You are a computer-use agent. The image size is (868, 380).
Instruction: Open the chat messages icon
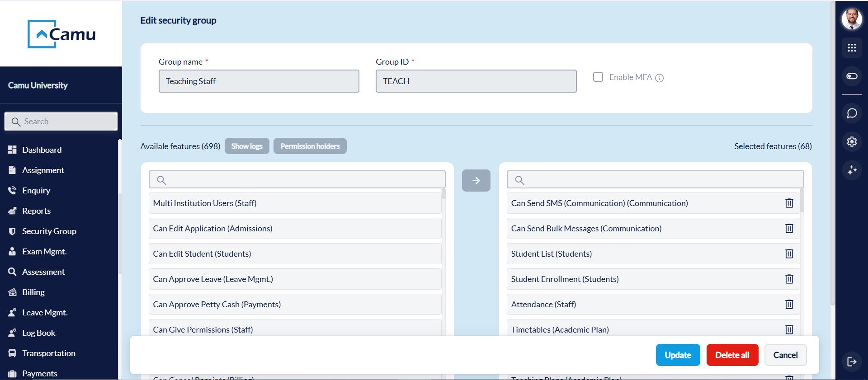(x=852, y=113)
